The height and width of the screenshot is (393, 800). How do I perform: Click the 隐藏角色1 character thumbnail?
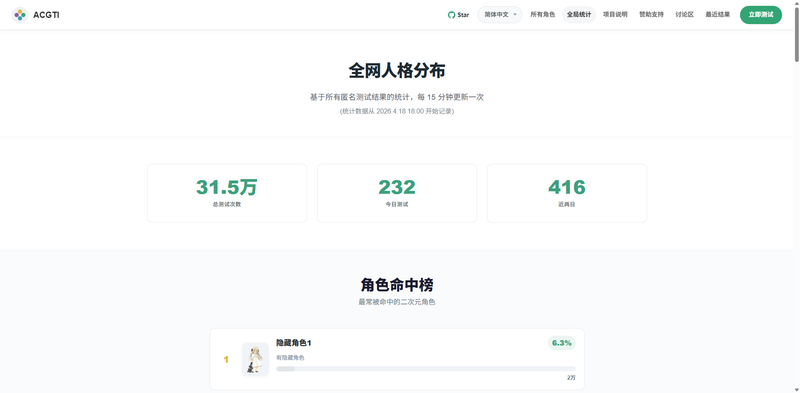pyautogui.click(x=255, y=359)
